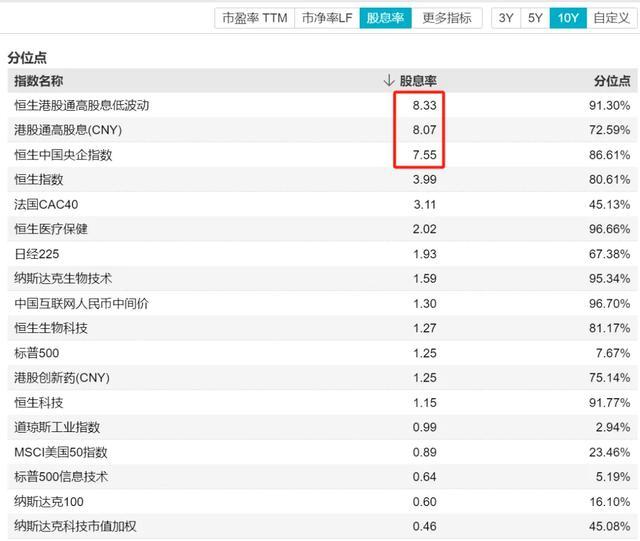The height and width of the screenshot is (541, 640).
Task: Choose the 3Y time range
Action: 506,18
